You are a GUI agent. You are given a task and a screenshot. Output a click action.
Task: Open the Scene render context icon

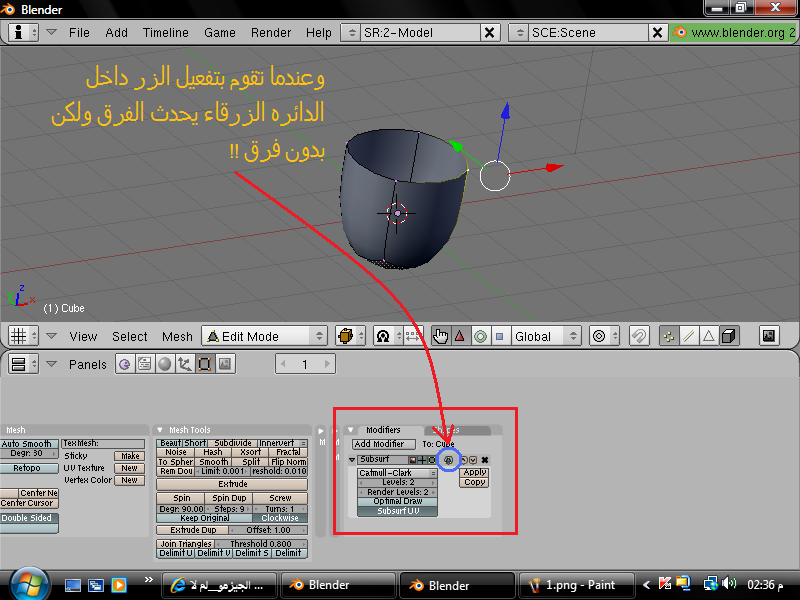coord(224,364)
